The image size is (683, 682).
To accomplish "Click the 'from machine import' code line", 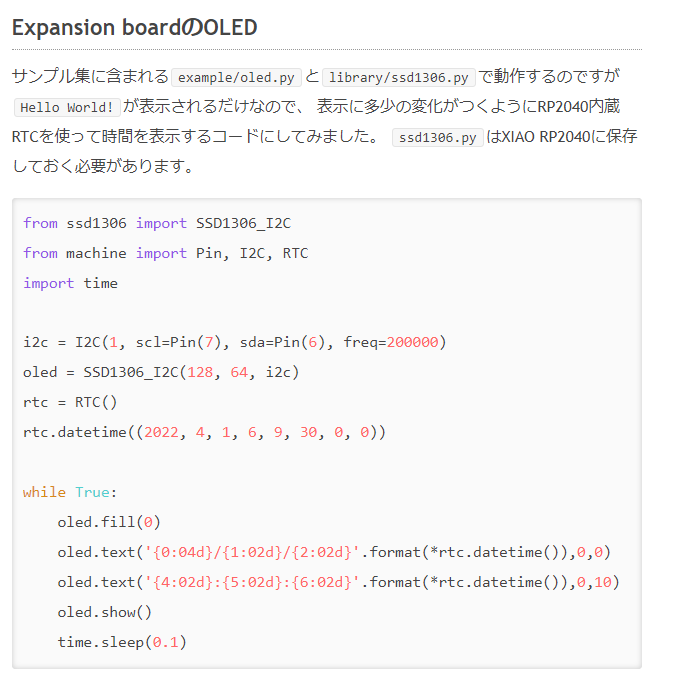I will pos(166,253).
